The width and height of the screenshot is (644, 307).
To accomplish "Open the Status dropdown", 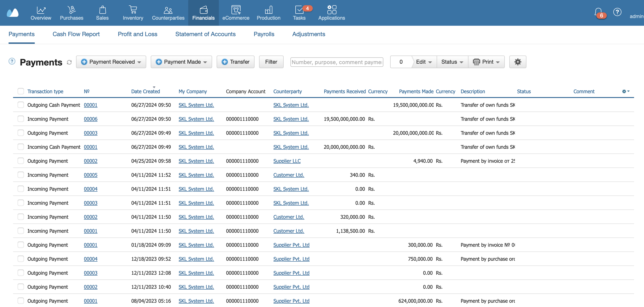I will pyautogui.click(x=452, y=62).
